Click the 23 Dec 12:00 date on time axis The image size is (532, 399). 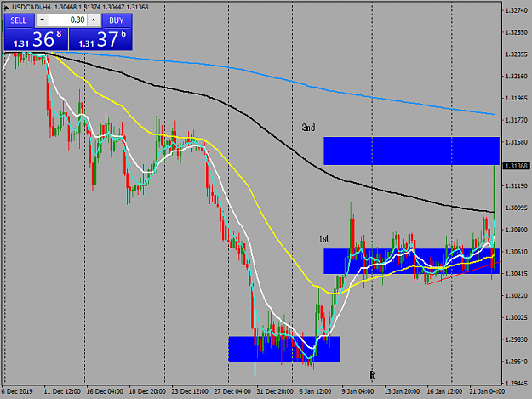coord(190,391)
